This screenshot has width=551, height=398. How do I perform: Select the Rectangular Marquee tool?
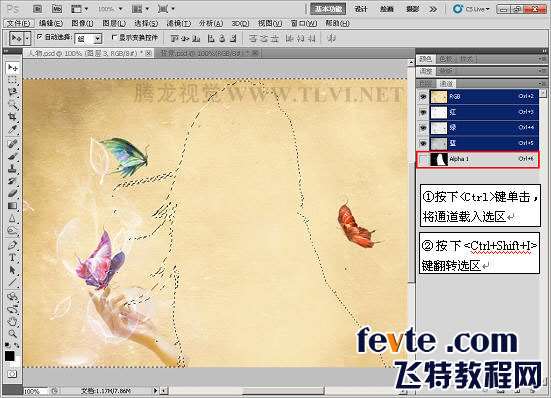coord(13,80)
